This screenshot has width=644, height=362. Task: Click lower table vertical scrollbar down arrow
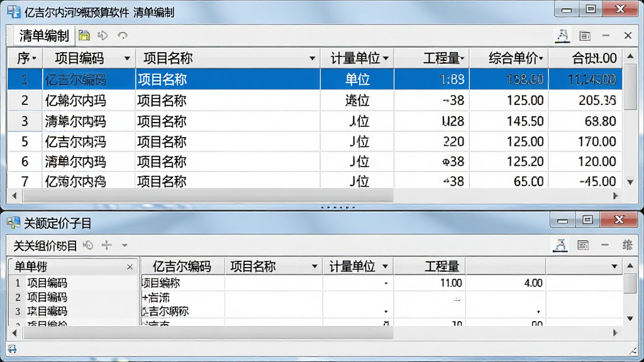pos(630,319)
